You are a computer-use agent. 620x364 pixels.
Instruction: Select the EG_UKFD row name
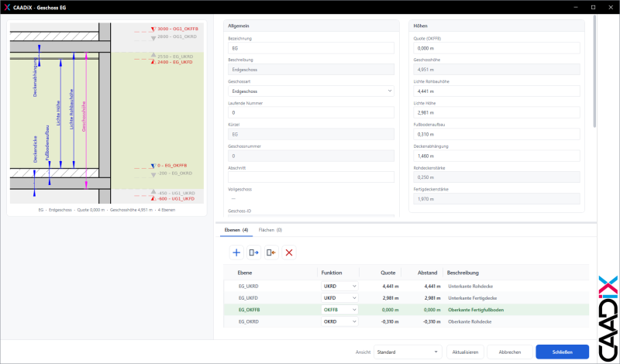tap(248, 298)
